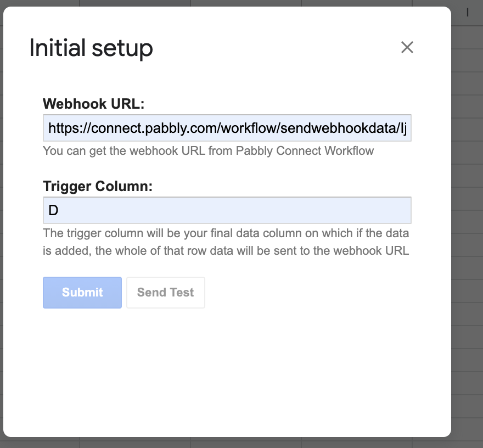The width and height of the screenshot is (483, 448).
Task: Click the Webhook URL label
Action: 94,104
